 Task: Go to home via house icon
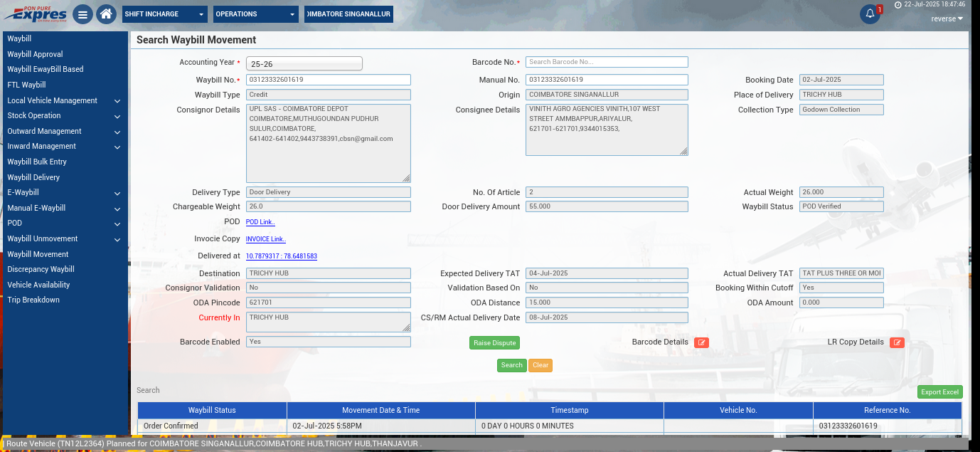[106, 14]
